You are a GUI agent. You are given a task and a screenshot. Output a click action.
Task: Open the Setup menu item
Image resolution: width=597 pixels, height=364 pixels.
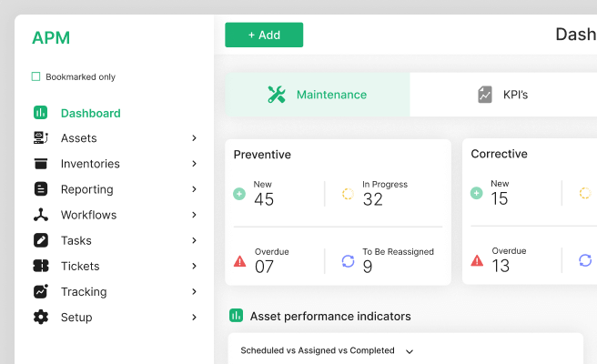point(76,318)
